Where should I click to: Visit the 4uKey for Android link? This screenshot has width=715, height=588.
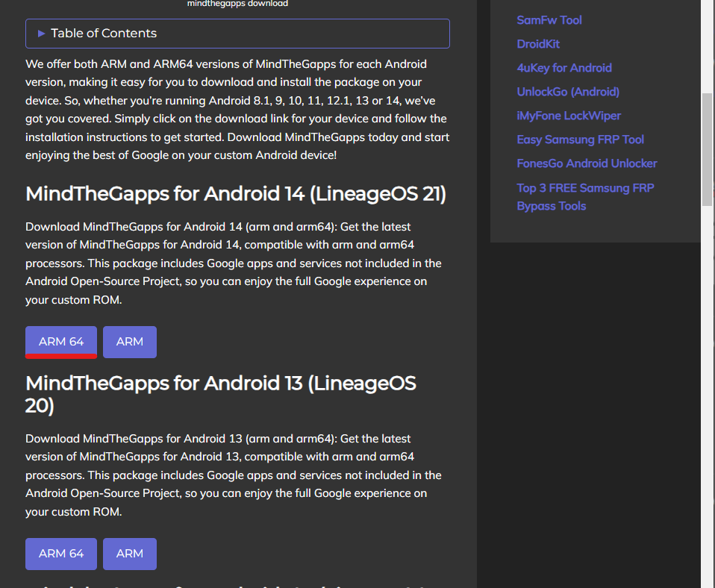(x=564, y=68)
